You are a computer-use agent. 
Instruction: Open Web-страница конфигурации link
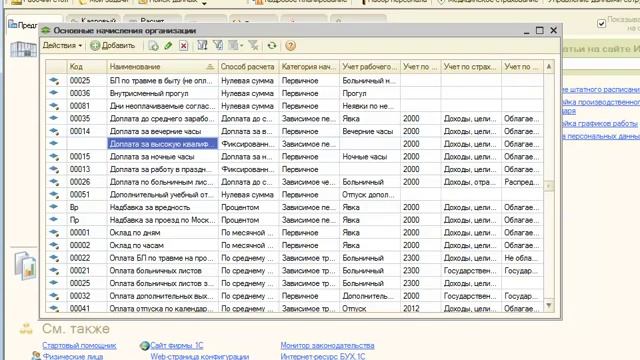(x=200, y=356)
